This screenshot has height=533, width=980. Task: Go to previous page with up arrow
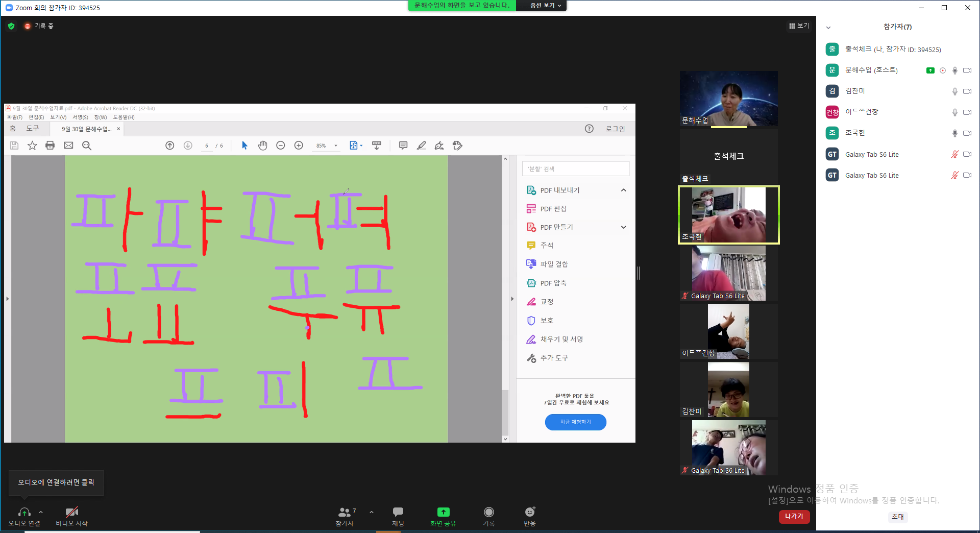tap(170, 146)
